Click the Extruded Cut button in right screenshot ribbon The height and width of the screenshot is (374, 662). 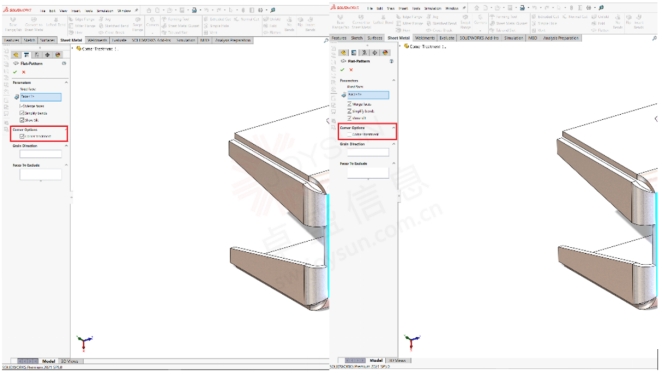click(x=547, y=17)
